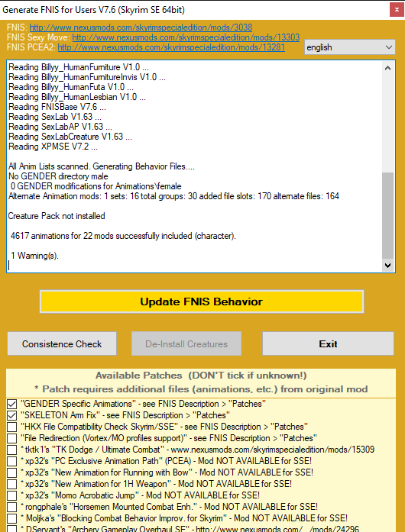The height and width of the screenshot is (532, 405).
Task: Click 'Reading SexLabAP V1.63' log line
Action: point(60,127)
